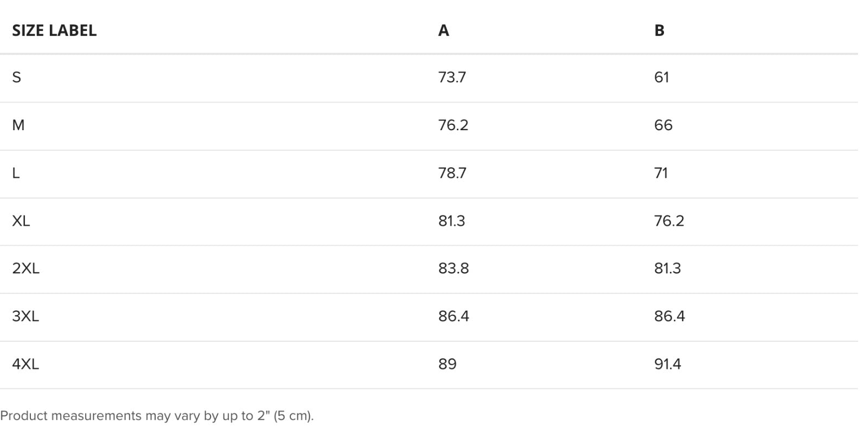Click the 83.8 value in 2XL row
868x434 pixels.
[x=454, y=269]
